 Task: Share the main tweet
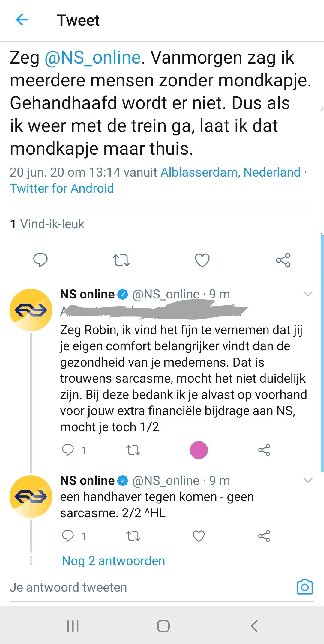pyautogui.click(x=283, y=260)
